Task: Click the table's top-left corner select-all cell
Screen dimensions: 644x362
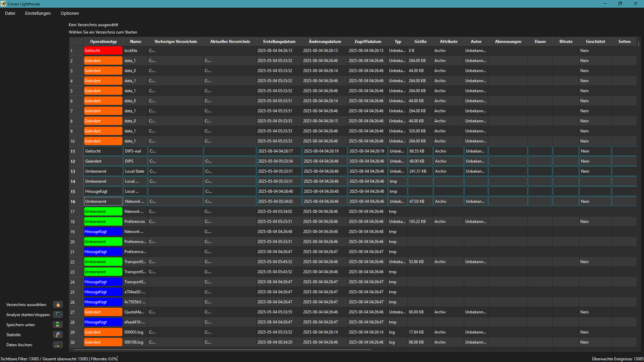Action: pyautogui.click(x=76, y=42)
